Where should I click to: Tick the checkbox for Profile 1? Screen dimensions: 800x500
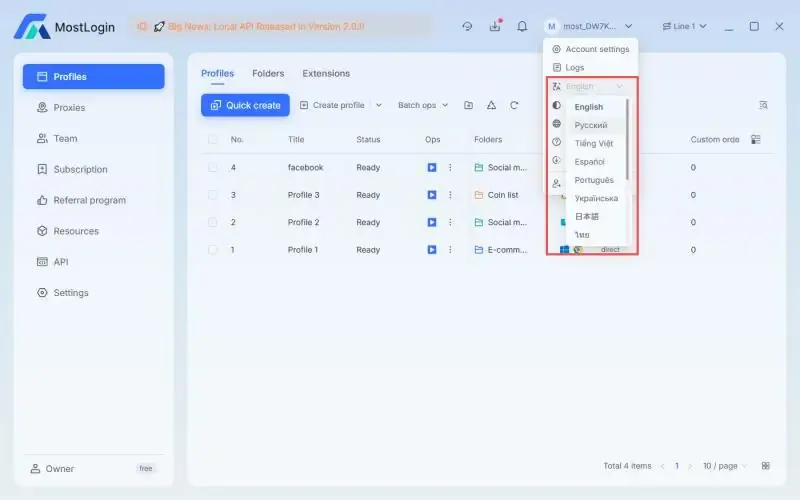point(213,250)
